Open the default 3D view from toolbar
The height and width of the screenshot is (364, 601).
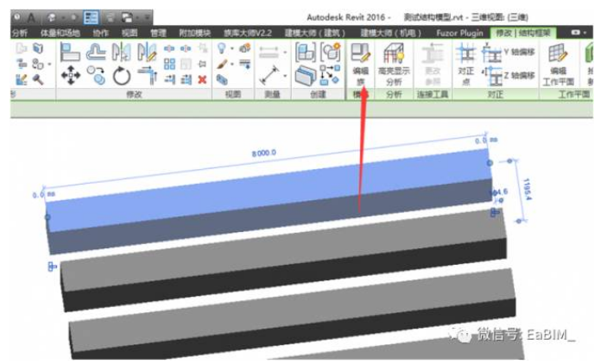pos(51,17)
